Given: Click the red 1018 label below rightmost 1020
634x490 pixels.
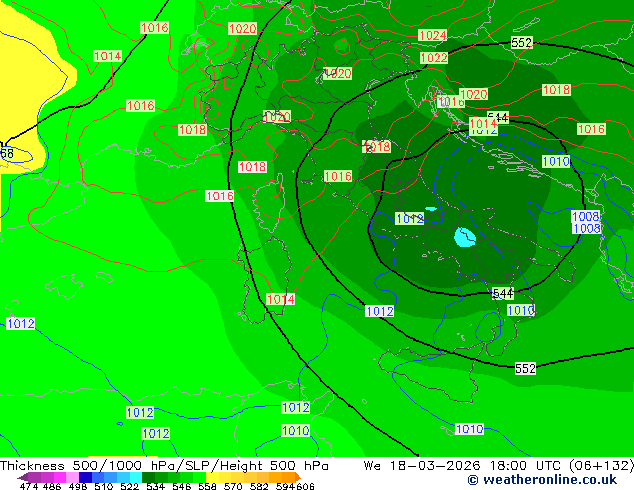Looking at the screenshot, I should (556, 90).
